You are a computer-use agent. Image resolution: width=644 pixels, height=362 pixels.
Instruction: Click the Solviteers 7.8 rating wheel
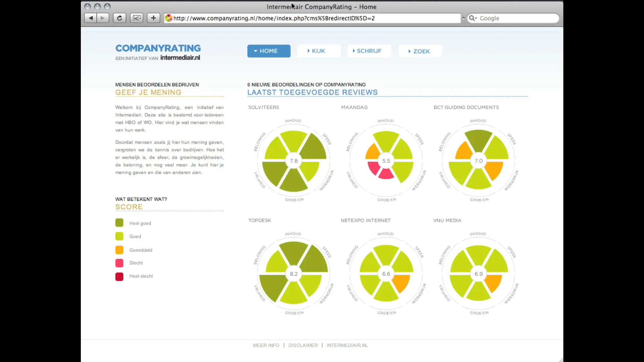[x=294, y=161]
